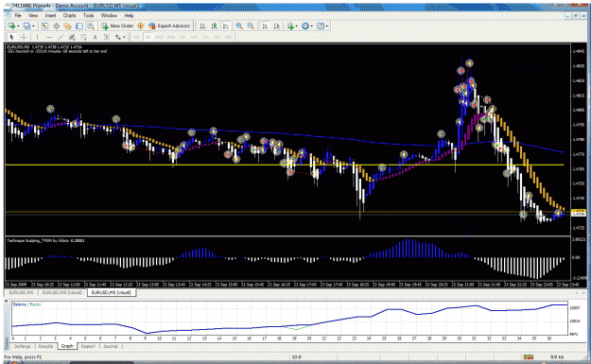Switch to H4 timeframe
Image resolution: width=591 pixels, height=364 pixels.
(194, 37)
